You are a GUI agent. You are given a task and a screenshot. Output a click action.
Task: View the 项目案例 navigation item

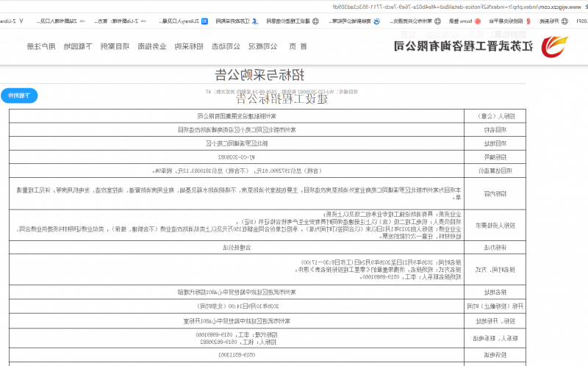[115, 46]
